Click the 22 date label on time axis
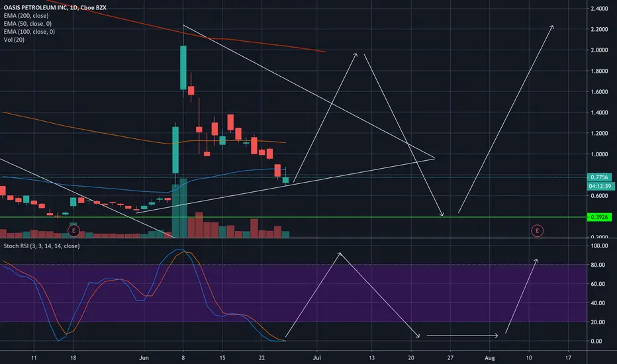This screenshot has width=617, height=364. point(261,357)
